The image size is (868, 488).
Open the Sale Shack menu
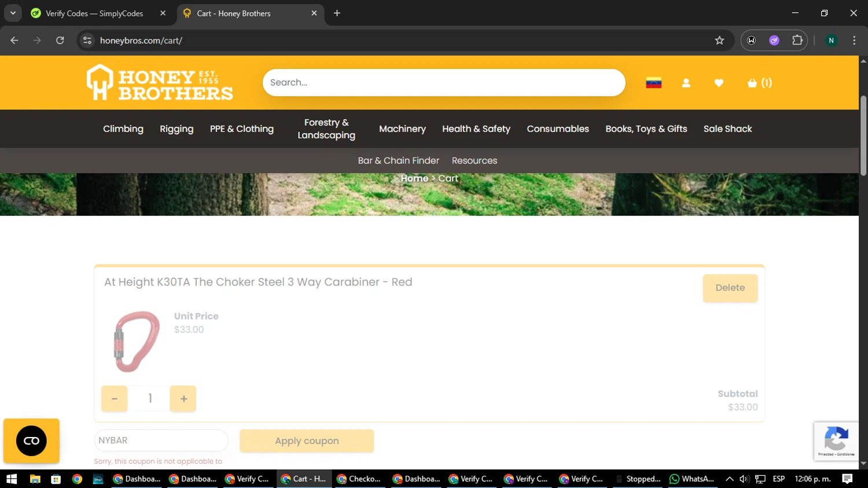tap(727, 129)
